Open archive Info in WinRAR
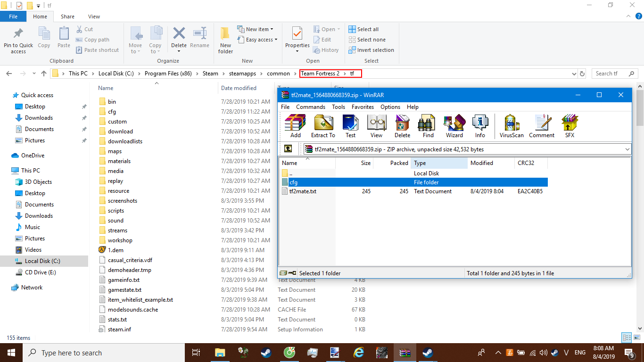The height and width of the screenshot is (362, 644). (x=480, y=125)
